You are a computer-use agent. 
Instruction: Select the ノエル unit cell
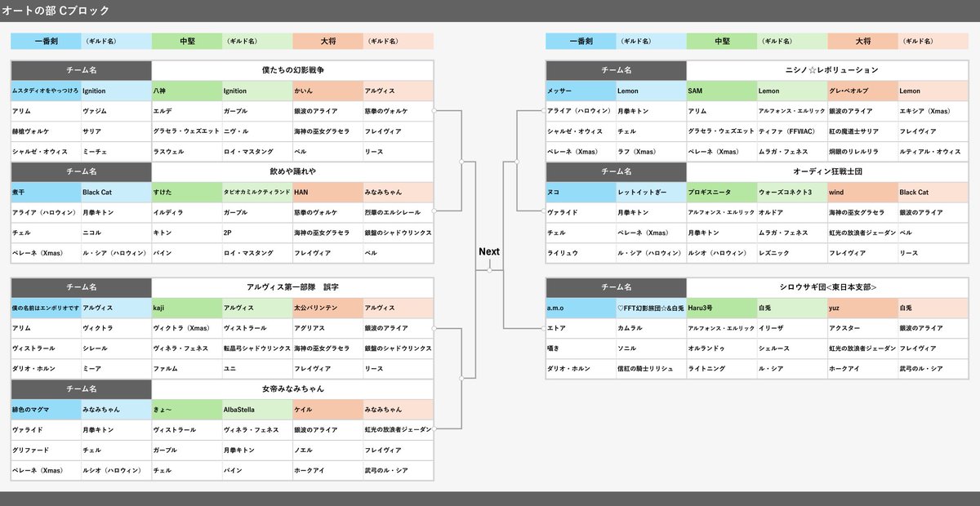tap(327, 450)
